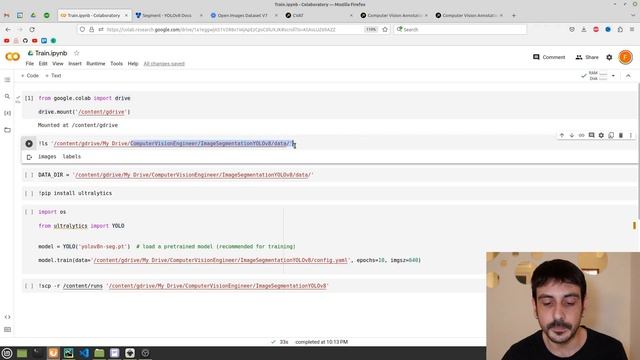Run the import os training cell

[x=29, y=212]
